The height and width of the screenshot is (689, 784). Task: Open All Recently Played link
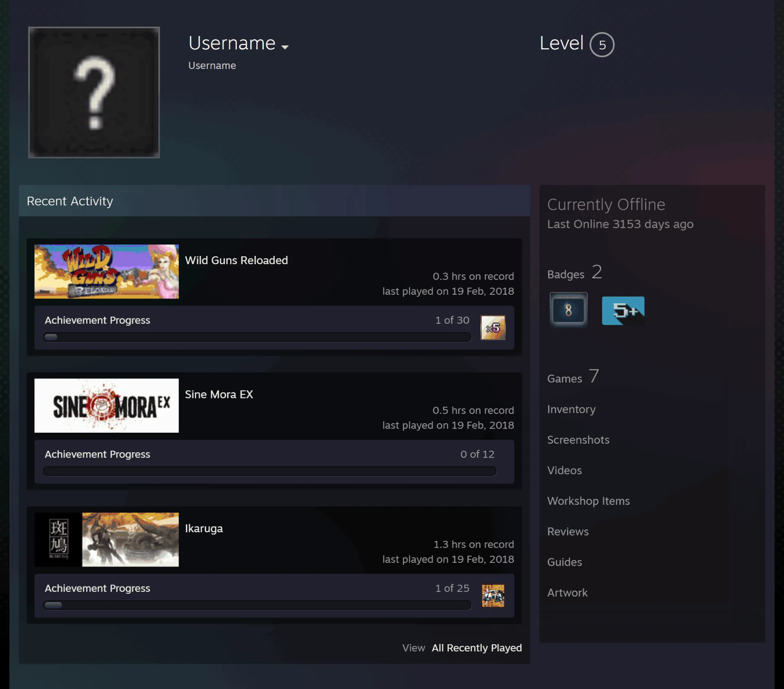477,648
